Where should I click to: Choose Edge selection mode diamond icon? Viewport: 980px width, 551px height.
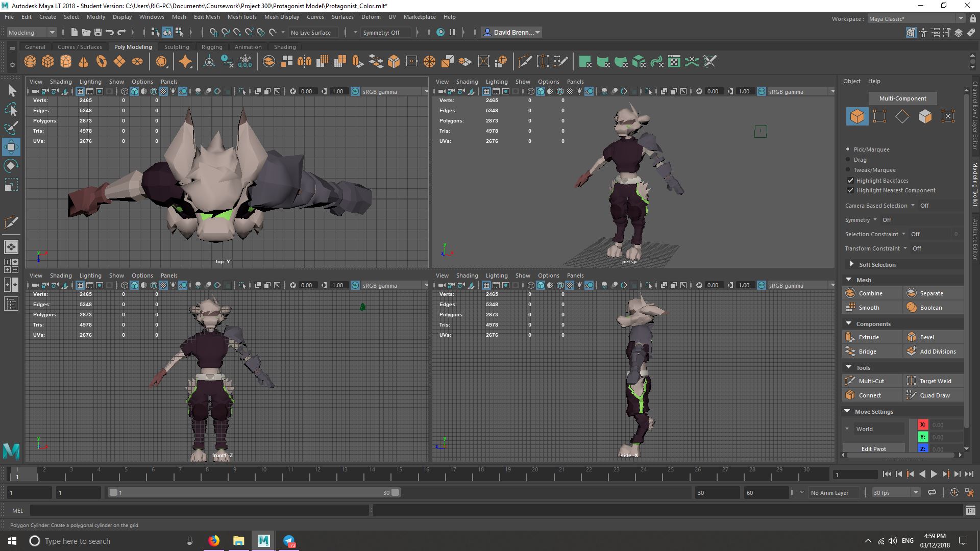[x=902, y=116]
